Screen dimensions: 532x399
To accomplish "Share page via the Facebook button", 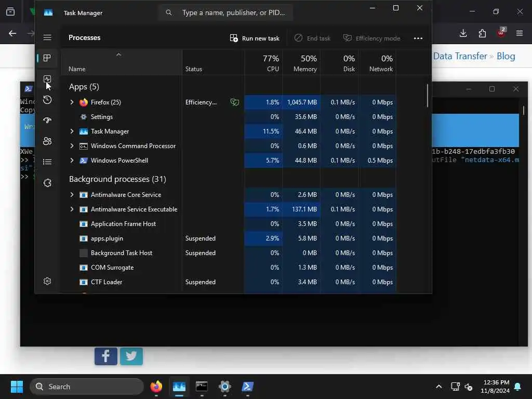I will pos(106,356).
